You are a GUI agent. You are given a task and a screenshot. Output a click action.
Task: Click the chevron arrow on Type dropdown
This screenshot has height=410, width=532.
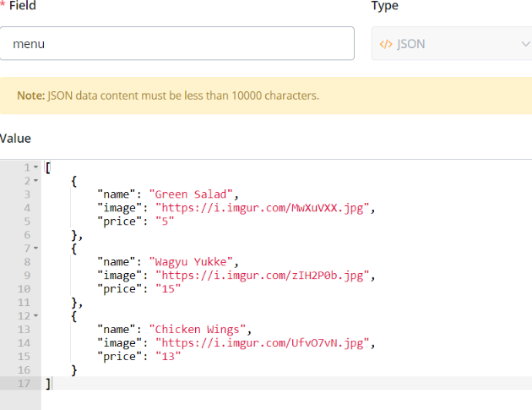[524, 44]
